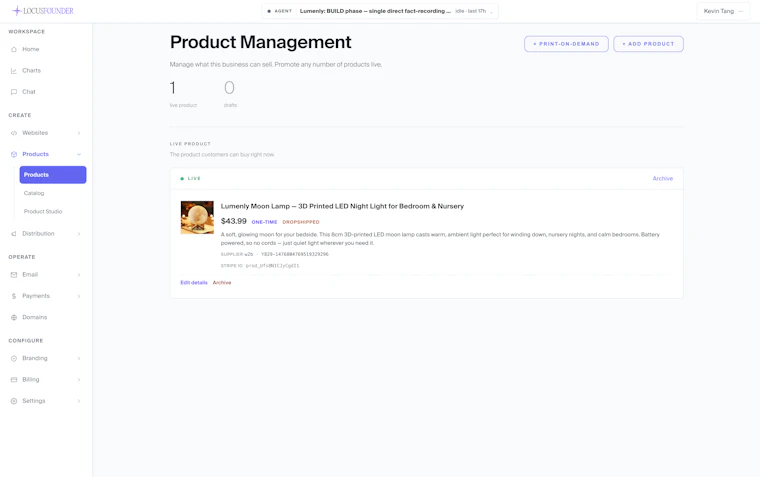Click the Print-On-Demand button
The width and height of the screenshot is (760, 477).
pos(566,44)
